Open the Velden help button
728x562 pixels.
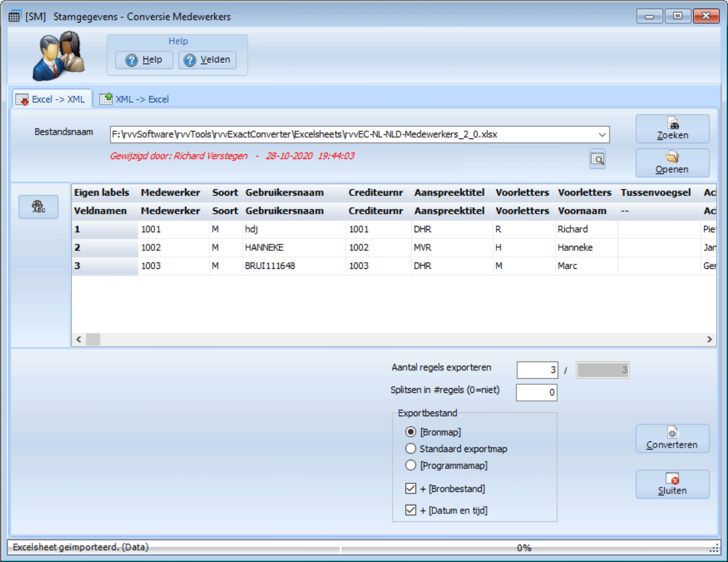click(208, 60)
